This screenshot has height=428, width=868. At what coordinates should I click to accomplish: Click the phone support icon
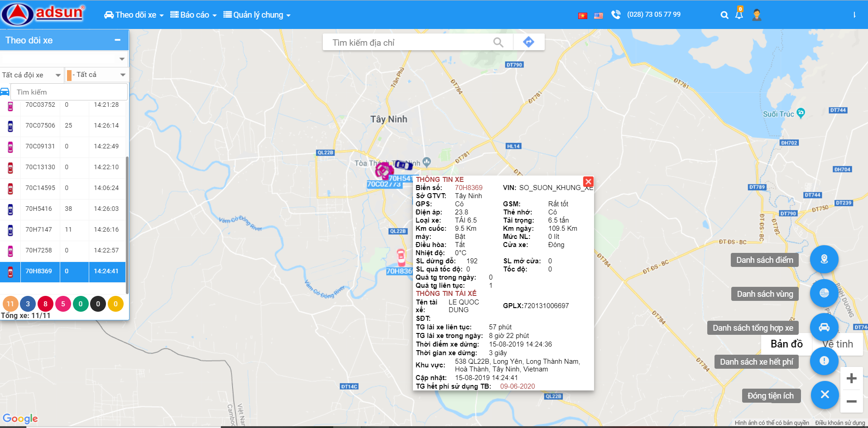click(x=616, y=14)
